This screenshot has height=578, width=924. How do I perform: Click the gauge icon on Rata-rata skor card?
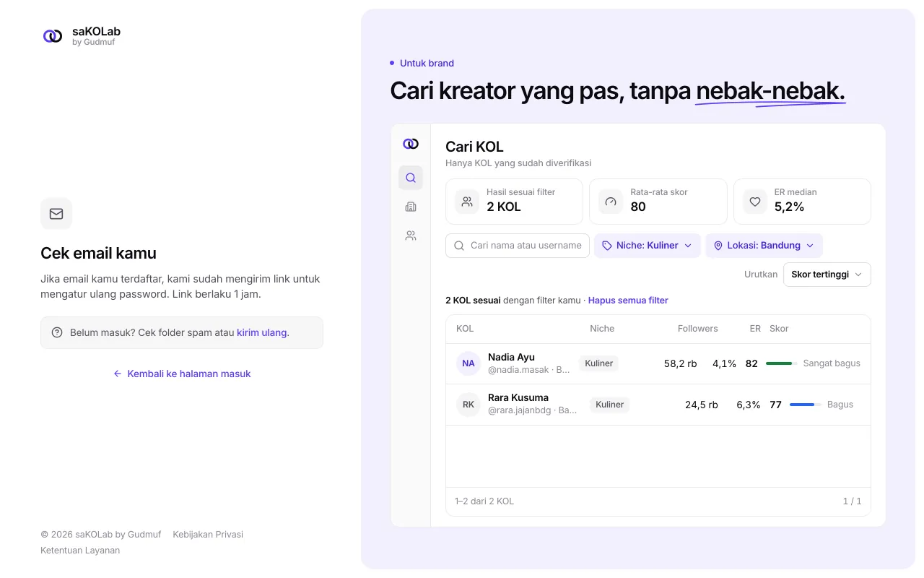(x=611, y=202)
